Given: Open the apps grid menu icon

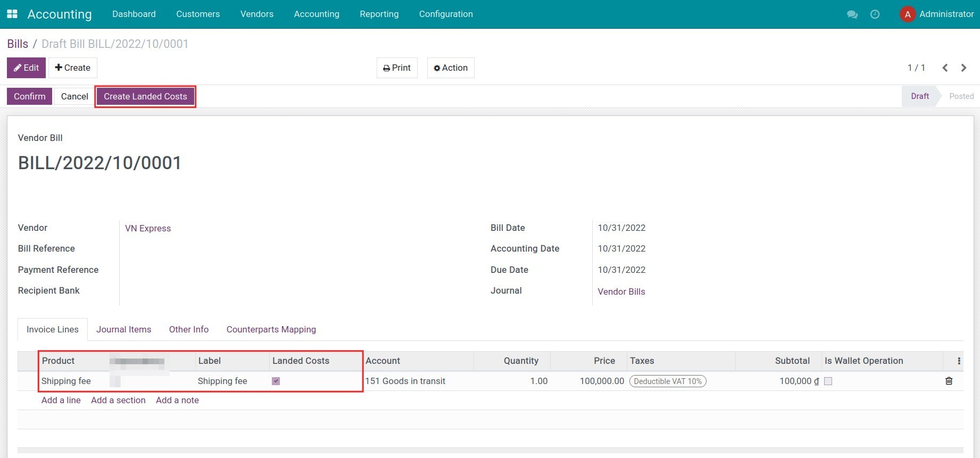Looking at the screenshot, I should pyautogui.click(x=12, y=14).
